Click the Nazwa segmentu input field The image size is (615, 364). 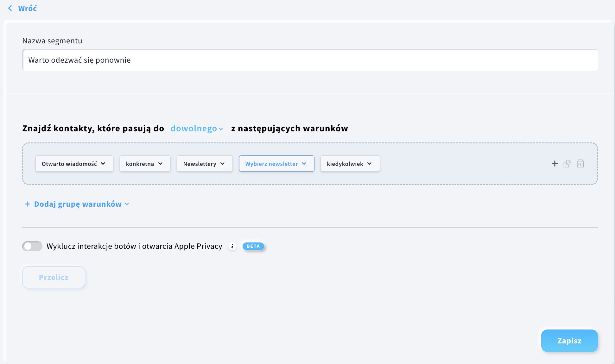[x=310, y=60]
